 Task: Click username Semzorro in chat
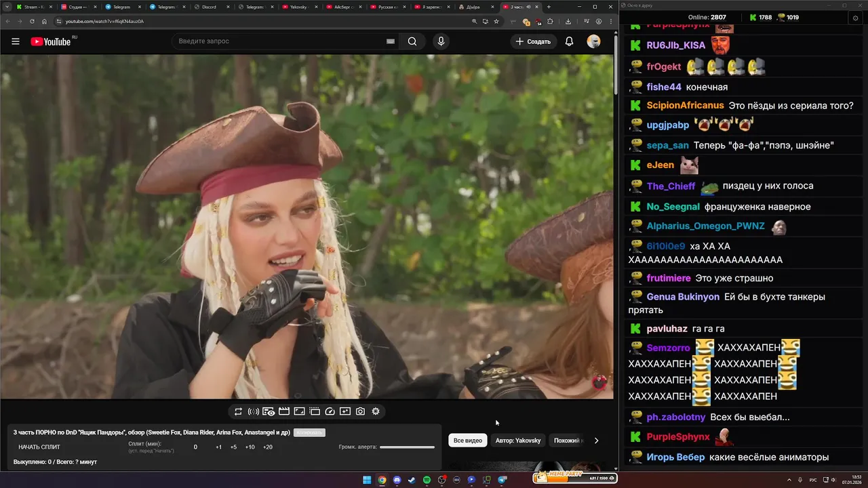click(x=668, y=348)
